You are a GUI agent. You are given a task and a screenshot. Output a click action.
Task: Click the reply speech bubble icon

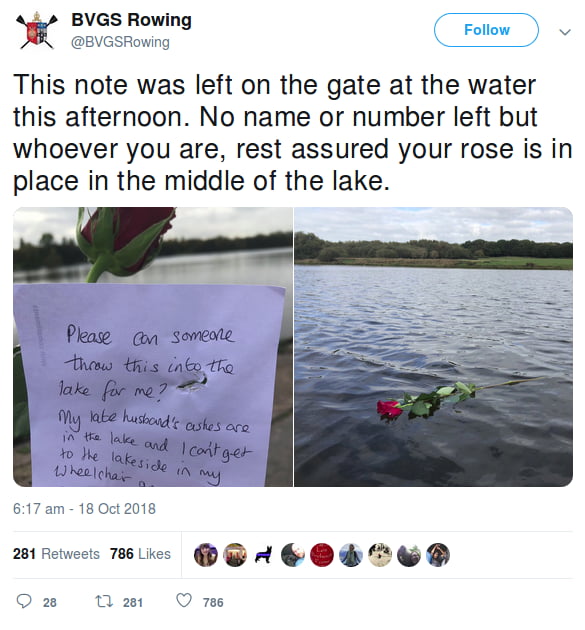[24, 601]
